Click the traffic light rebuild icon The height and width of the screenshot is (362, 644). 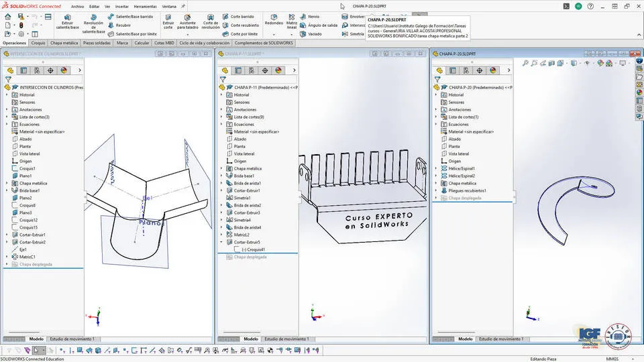click(21, 25)
